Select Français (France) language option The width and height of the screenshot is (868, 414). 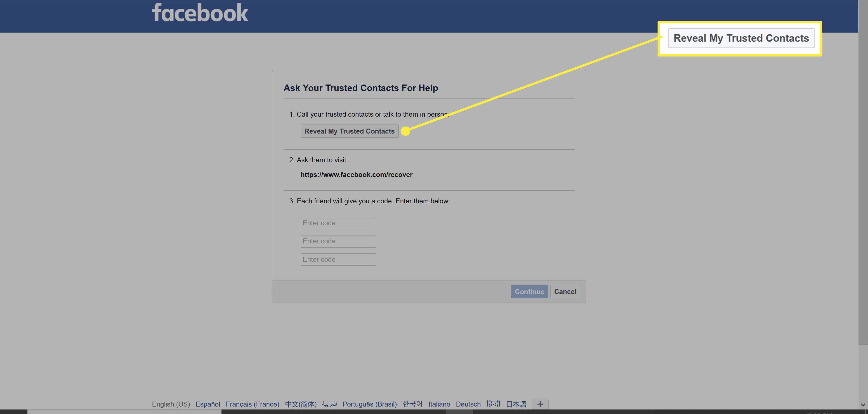point(253,403)
